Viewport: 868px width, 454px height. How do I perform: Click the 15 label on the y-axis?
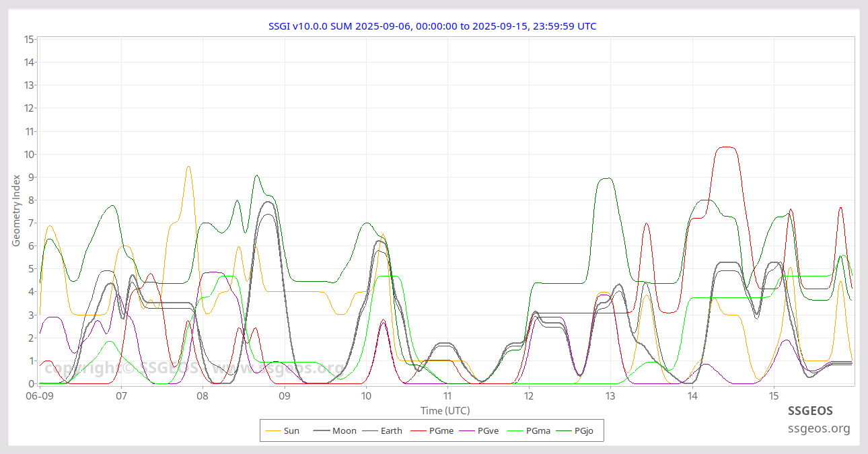coord(29,39)
